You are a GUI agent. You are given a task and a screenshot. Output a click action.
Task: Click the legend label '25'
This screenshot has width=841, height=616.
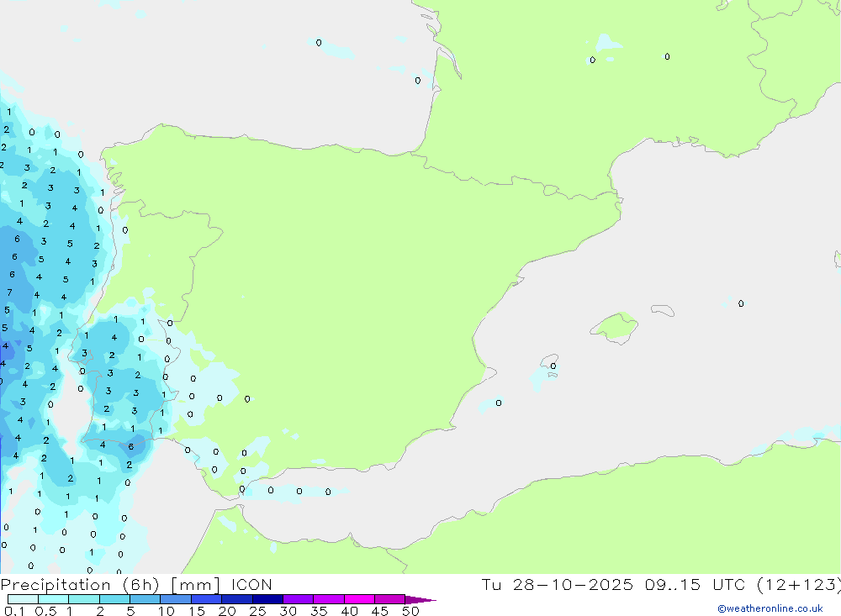point(257,611)
